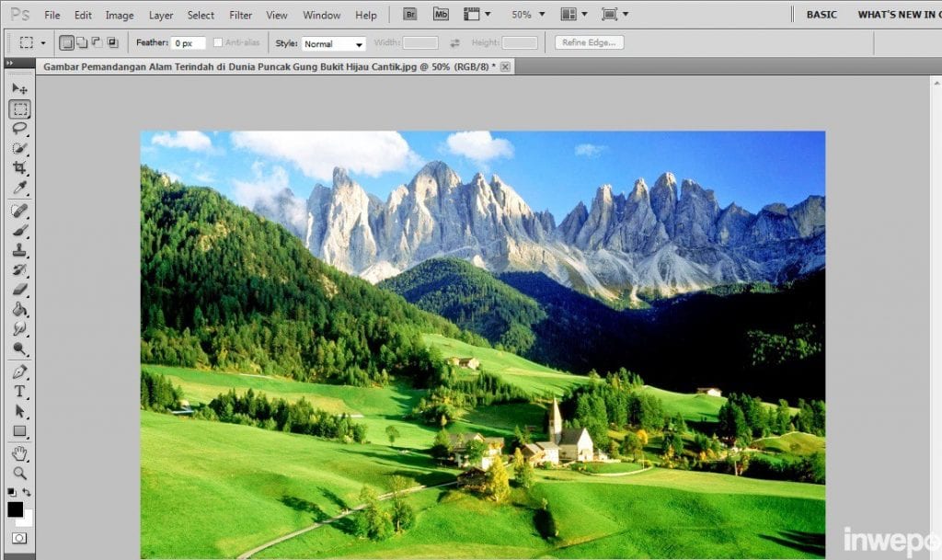Open the Image menu
Screen dimensions: 942x560
click(x=120, y=15)
